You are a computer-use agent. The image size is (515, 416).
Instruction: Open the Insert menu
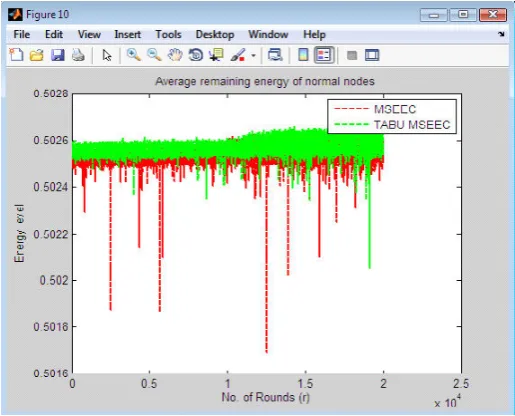point(128,34)
